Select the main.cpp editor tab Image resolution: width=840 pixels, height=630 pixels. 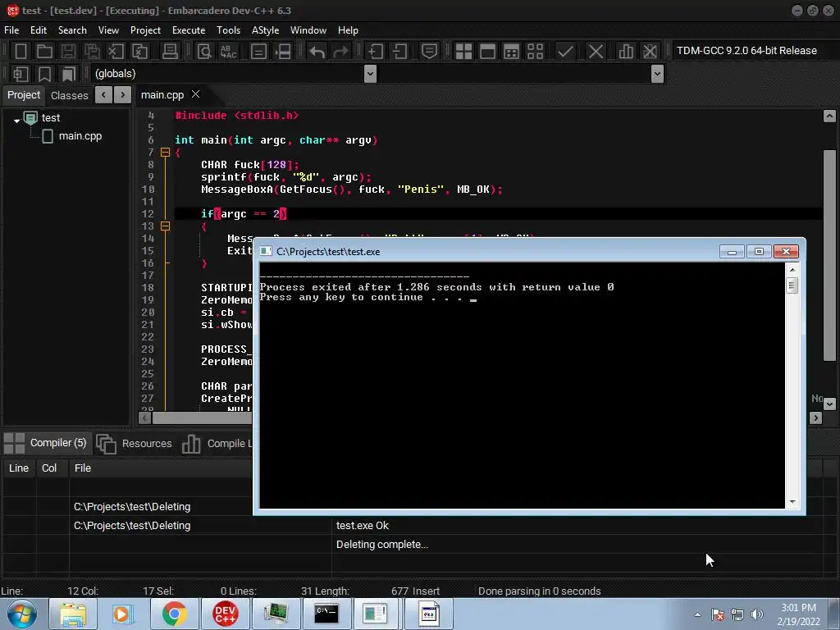point(162,95)
